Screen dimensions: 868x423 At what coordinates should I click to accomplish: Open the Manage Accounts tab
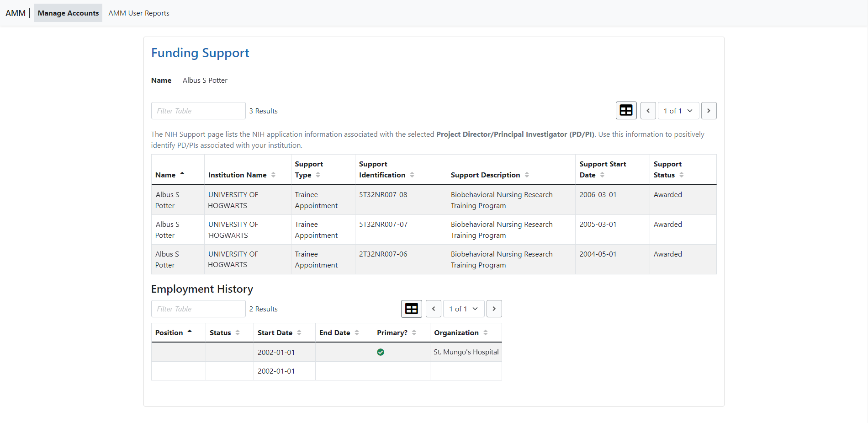tap(68, 13)
